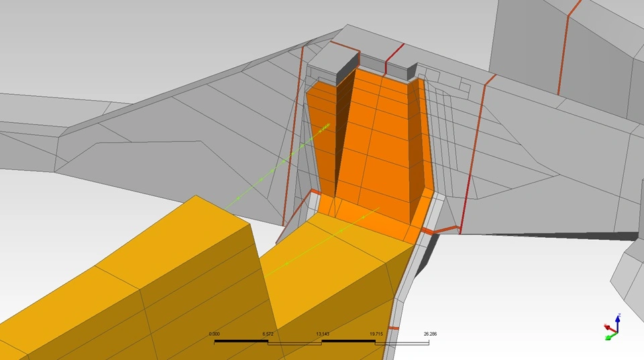Screen dimensions: 644x360
Task: Click the 6.572 scale bar label
Action: click(x=268, y=334)
